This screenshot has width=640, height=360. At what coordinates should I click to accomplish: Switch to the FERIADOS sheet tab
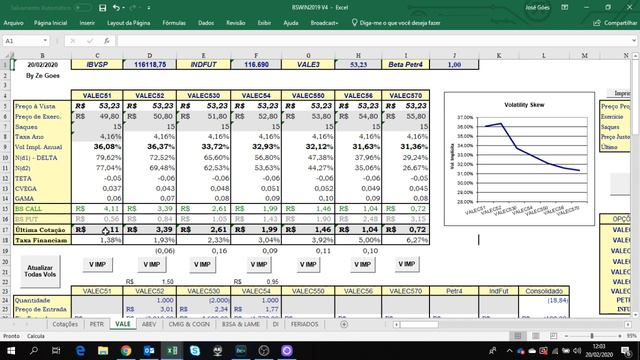(x=304, y=324)
